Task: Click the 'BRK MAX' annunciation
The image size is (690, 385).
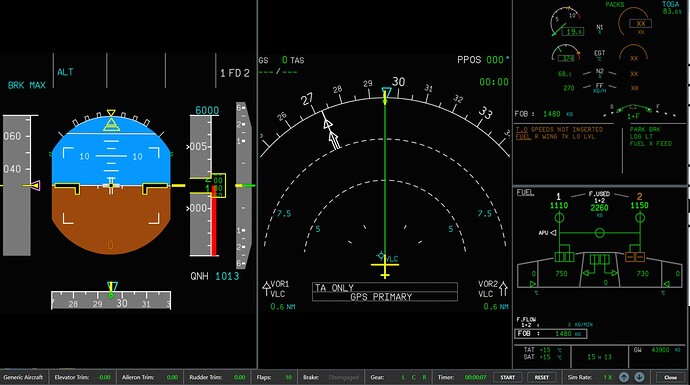Action: pos(26,85)
